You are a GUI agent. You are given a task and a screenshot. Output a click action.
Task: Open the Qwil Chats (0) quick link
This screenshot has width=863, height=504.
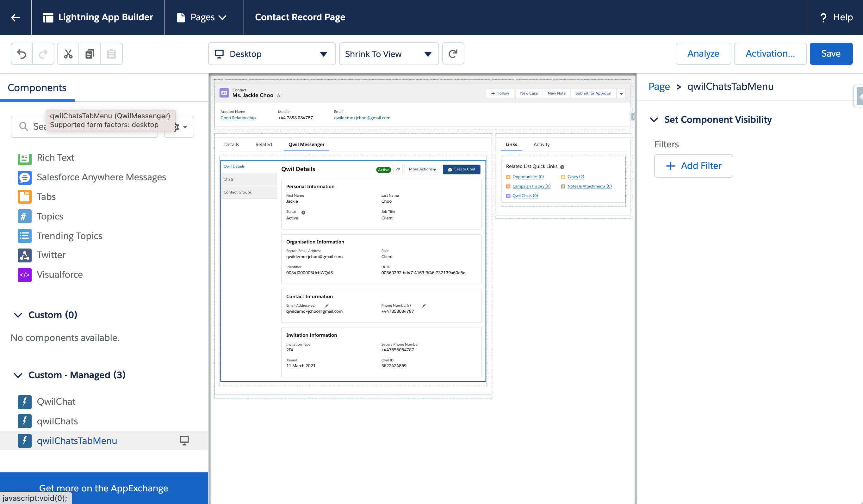[x=525, y=196]
